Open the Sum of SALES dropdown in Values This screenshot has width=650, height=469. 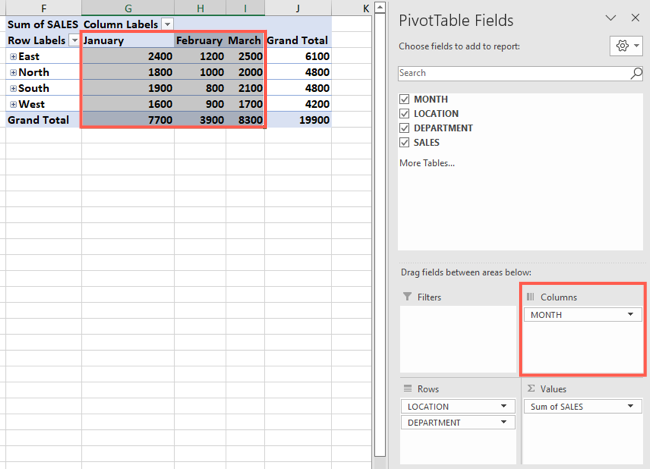pos(630,406)
